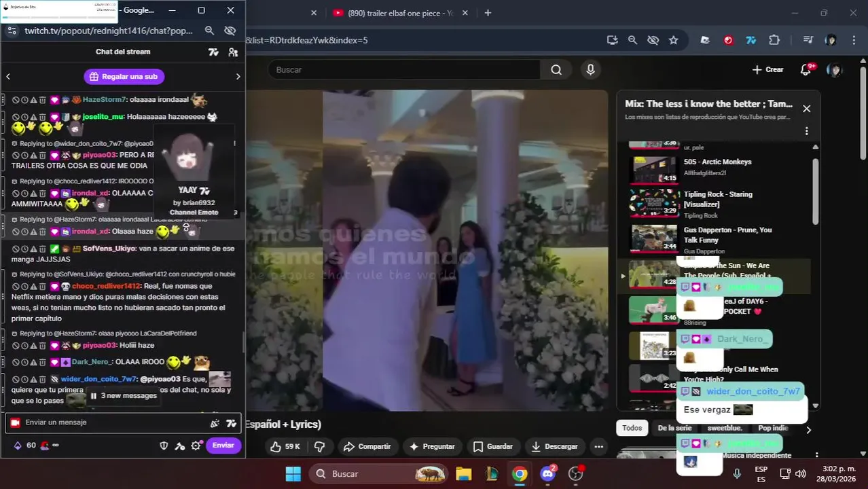Open media controls icon in Chrome toolbar
The width and height of the screenshot is (868, 489).
coord(808,40)
